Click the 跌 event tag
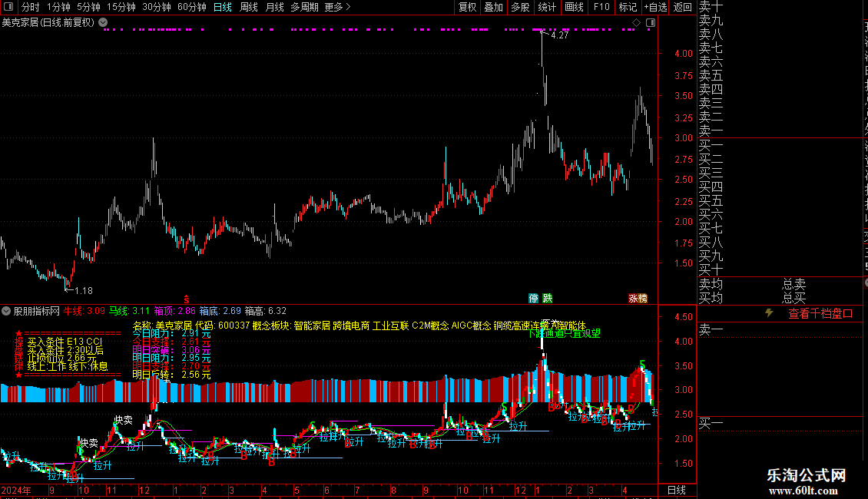Screen dimensions: 868x499 (548, 299)
